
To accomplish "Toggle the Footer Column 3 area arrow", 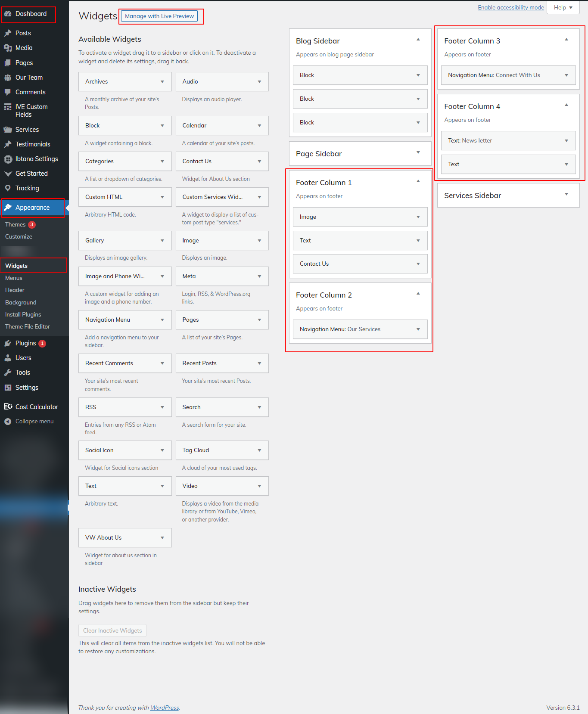I will coord(566,40).
